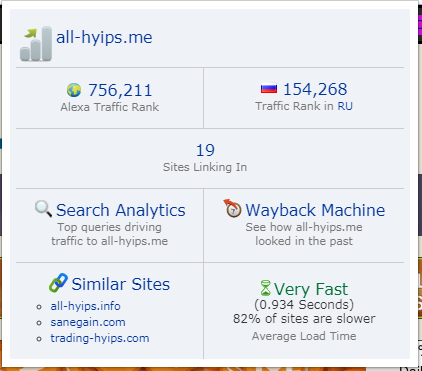Click the magnifying glass Search Analytics icon
The image size is (422, 371).
click(43, 209)
